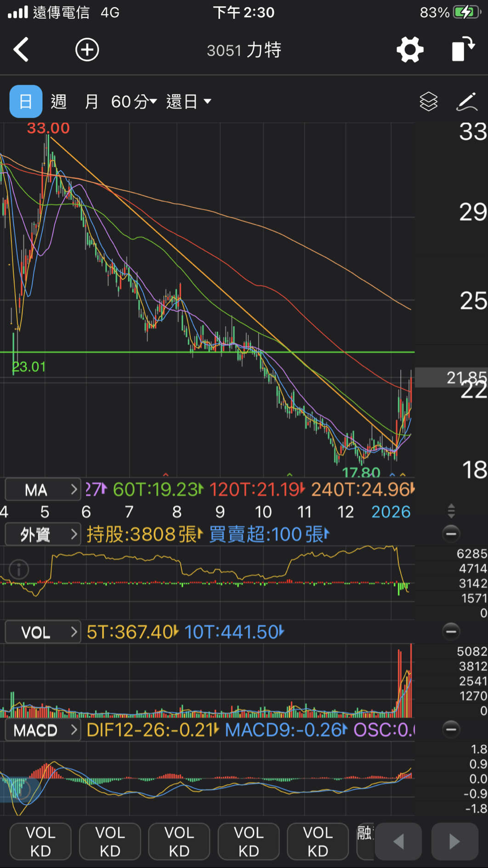Screen dimensions: 488x868
Task: Add stock to watchlist with plus icon
Action: (x=87, y=50)
